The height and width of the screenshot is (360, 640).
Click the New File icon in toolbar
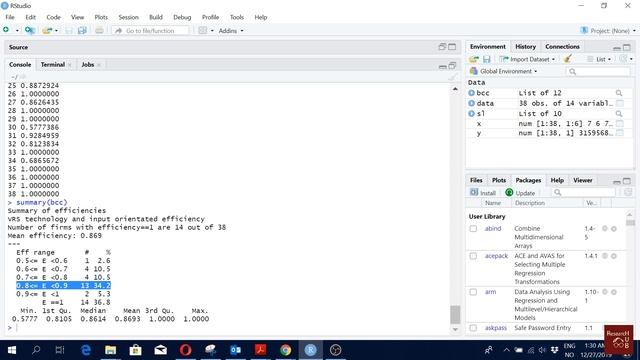[x=6, y=30]
